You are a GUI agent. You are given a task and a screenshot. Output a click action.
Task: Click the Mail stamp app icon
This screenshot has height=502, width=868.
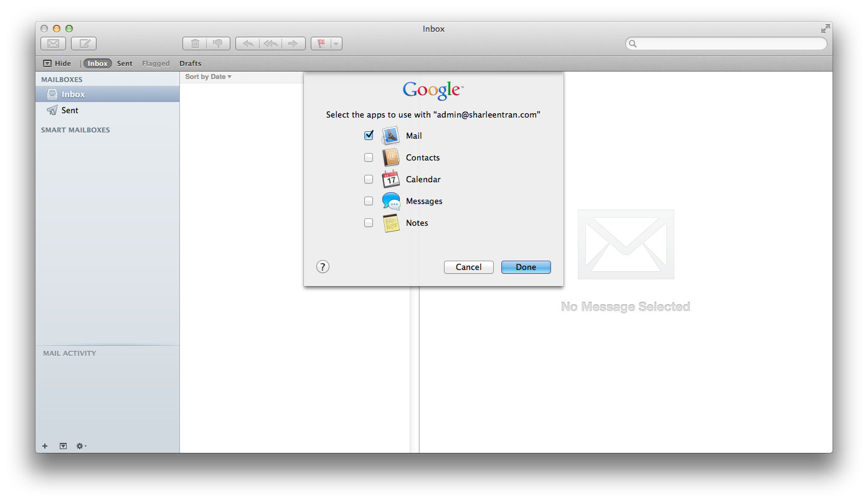tap(391, 136)
